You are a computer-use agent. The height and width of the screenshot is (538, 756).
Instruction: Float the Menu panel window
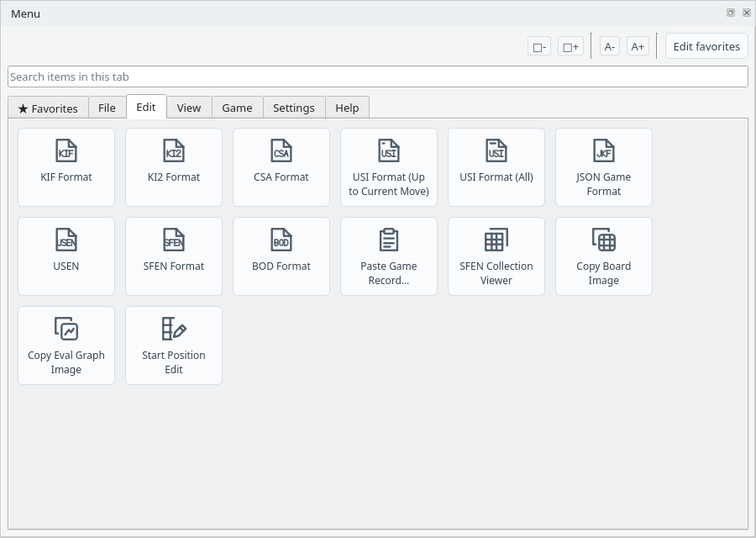(x=731, y=13)
